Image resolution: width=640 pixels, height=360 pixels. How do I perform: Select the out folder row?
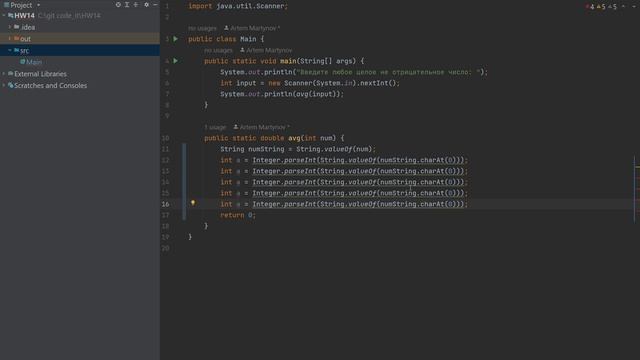coord(80,38)
